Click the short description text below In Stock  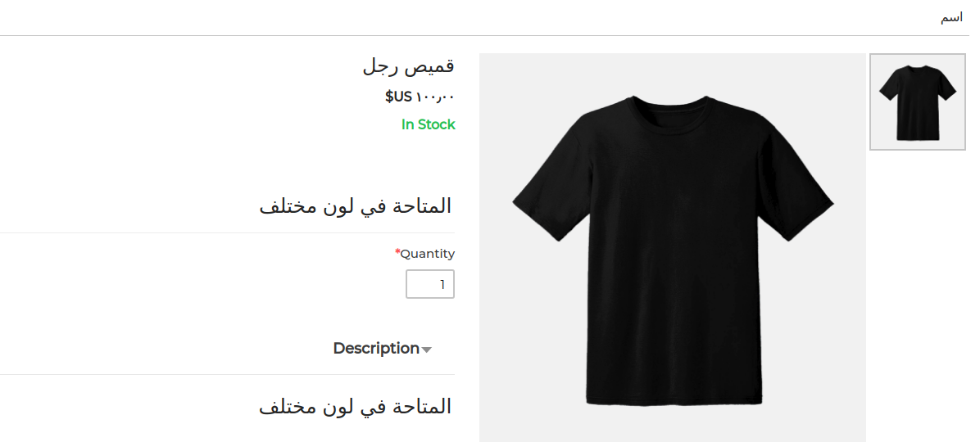[x=355, y=205]
